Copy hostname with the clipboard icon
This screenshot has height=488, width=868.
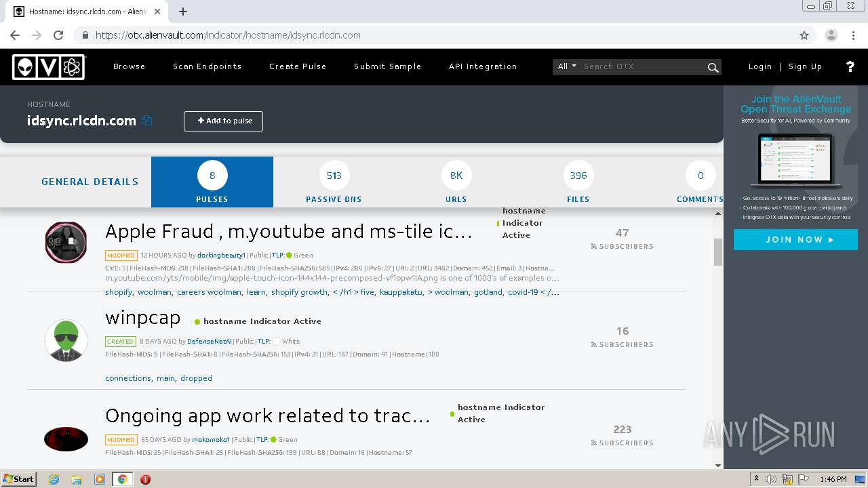147,121
